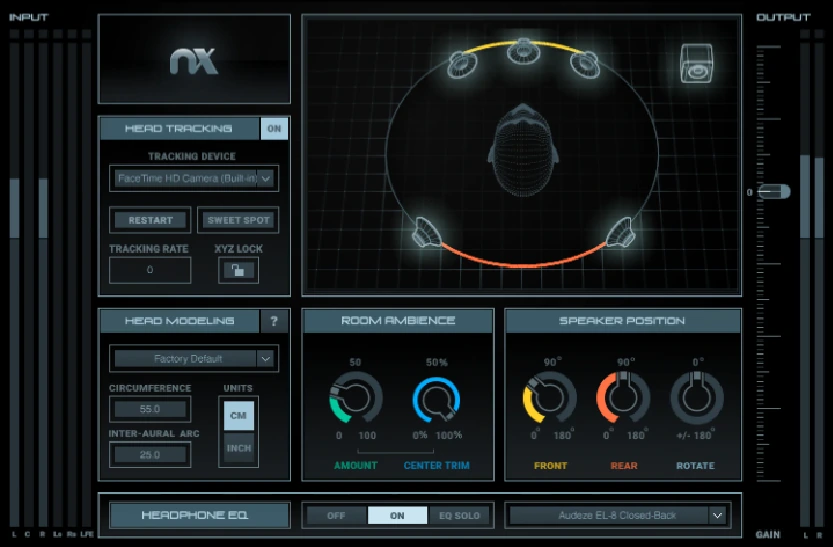833x547 pixels.
Task: Click the RESTART button
Action: click(x=150, y=220)
